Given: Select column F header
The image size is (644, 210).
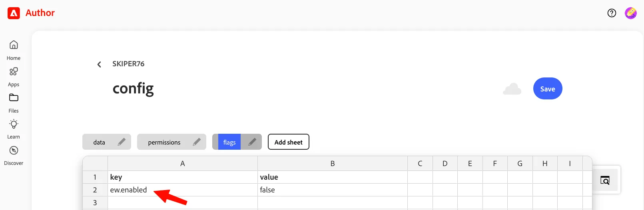Looking at the screenshot, I should (495, 163).
